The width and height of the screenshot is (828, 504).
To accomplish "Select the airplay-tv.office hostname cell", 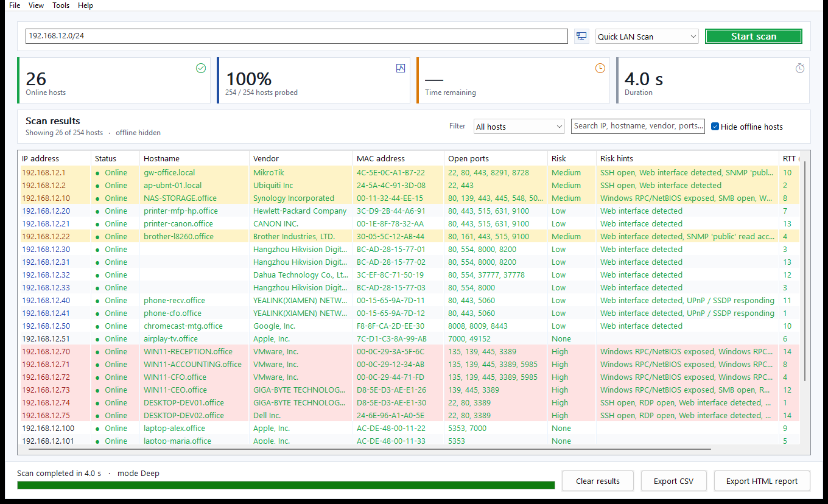I will click(x=194, y=338).
